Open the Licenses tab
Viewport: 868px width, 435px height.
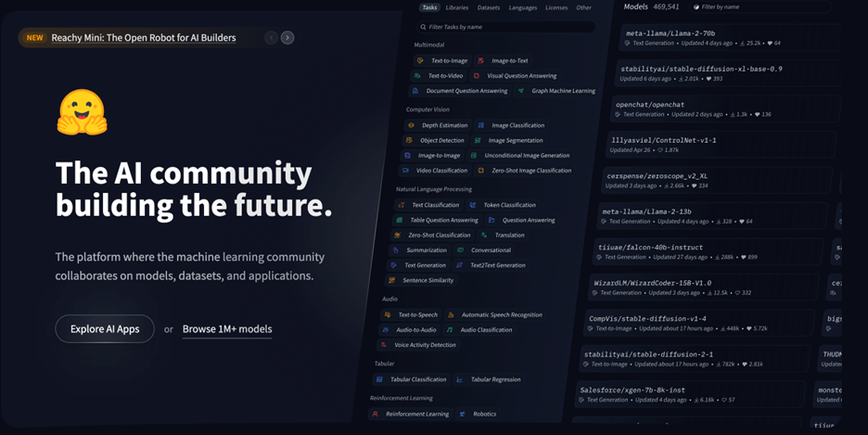point(556,7)
